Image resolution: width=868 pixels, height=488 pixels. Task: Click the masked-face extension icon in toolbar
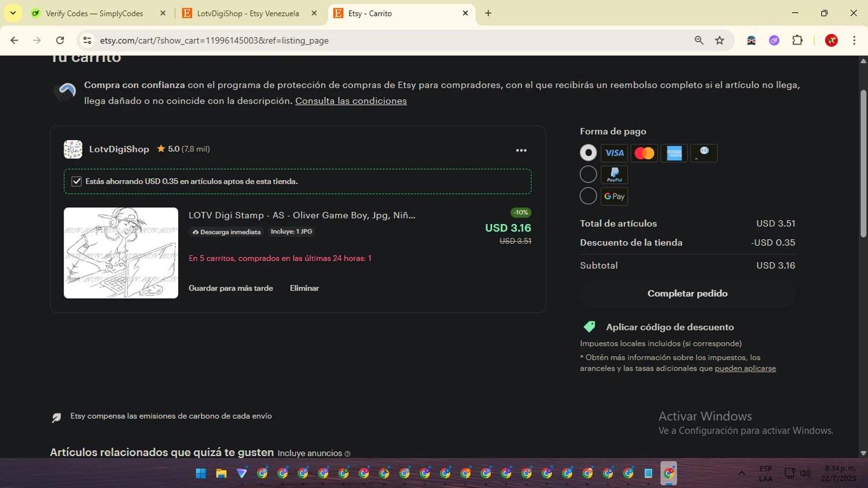pyautogui.click(x=751, y=41)
